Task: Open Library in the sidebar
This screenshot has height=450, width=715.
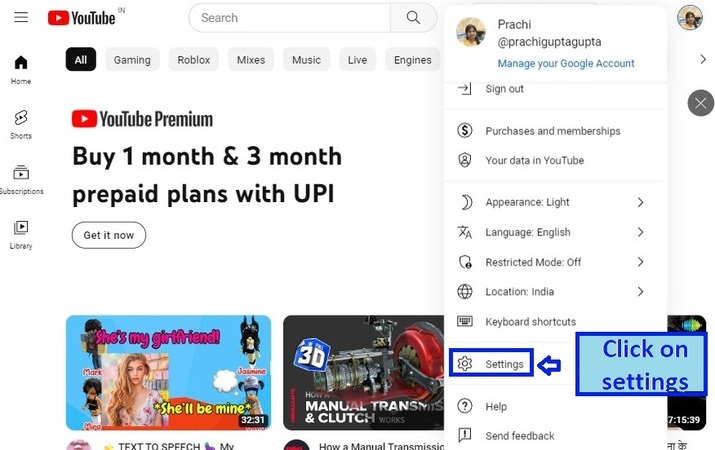Action: tap(21, 234)
